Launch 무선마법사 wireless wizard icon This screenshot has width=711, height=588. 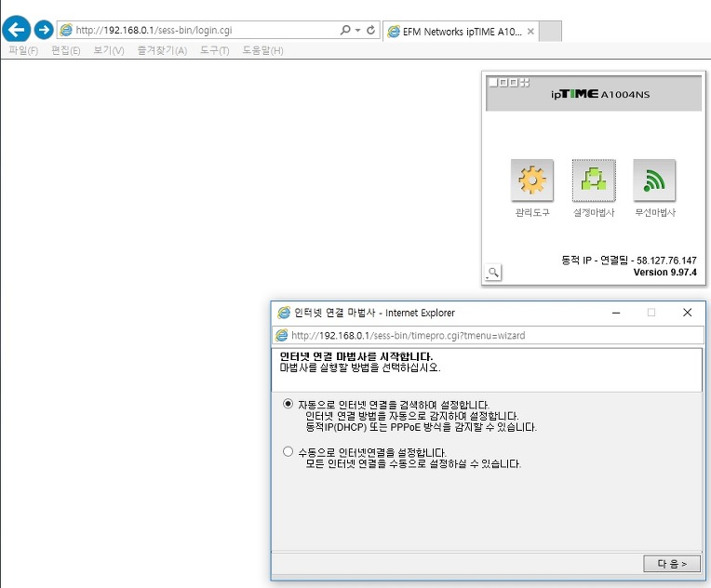coord(654,180)
